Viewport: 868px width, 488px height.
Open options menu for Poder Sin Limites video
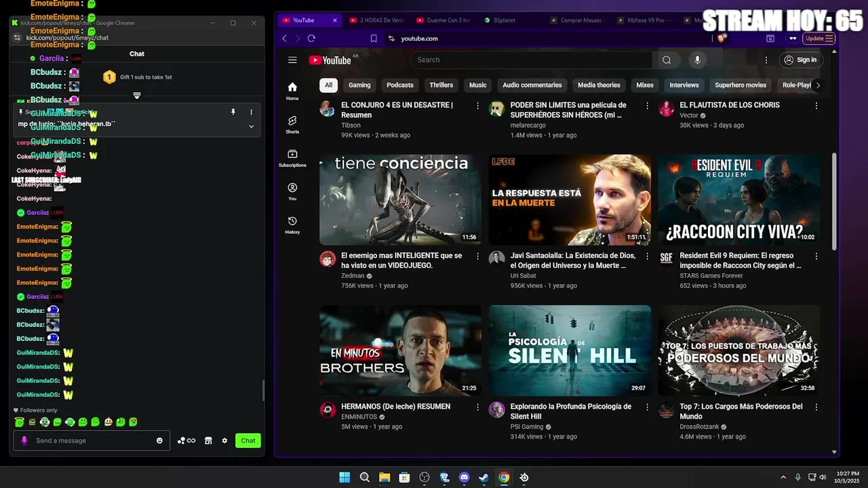pos(647,106)
